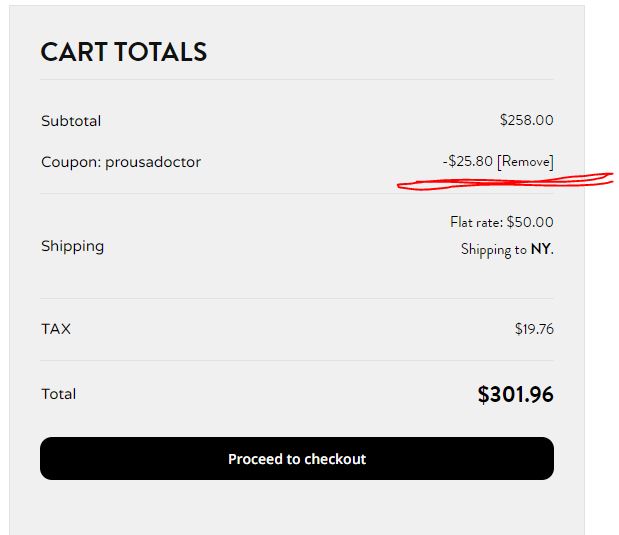The width and height of the screenshot is (619, 535).
Task: Click the Shipping to NY text
Action: tap(507, 250)
